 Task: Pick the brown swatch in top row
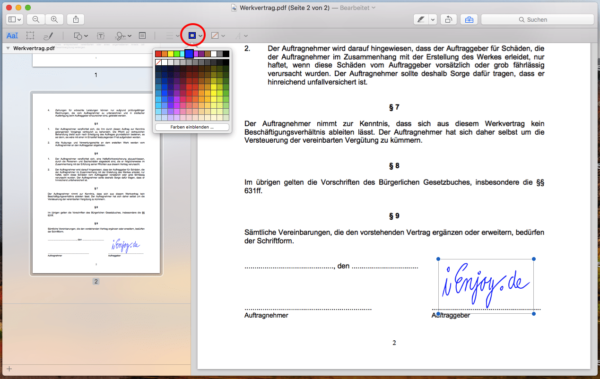point(208,54)
